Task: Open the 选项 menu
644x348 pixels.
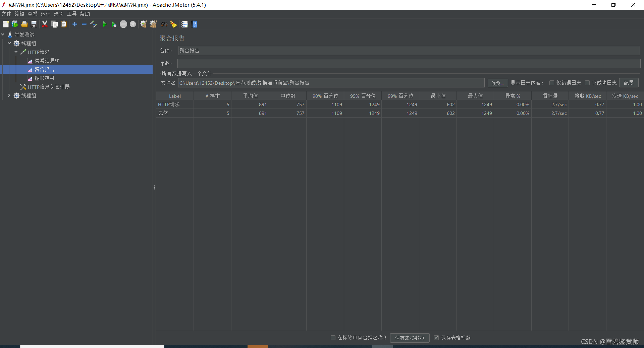Action: pos(59,14)
